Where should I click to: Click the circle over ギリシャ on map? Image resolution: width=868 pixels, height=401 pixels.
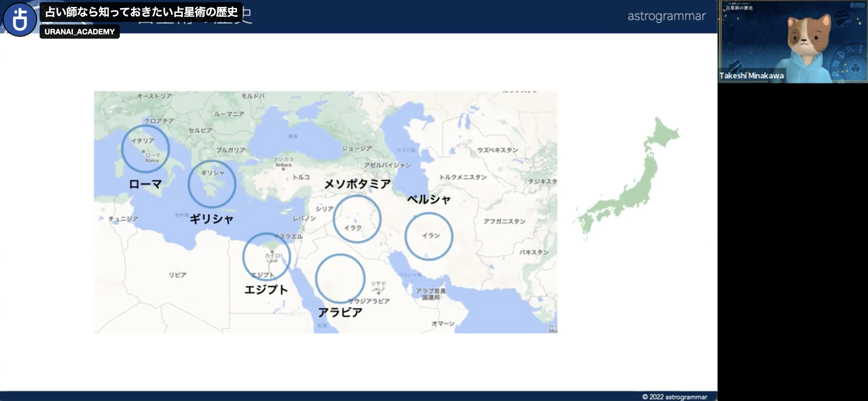212,183
